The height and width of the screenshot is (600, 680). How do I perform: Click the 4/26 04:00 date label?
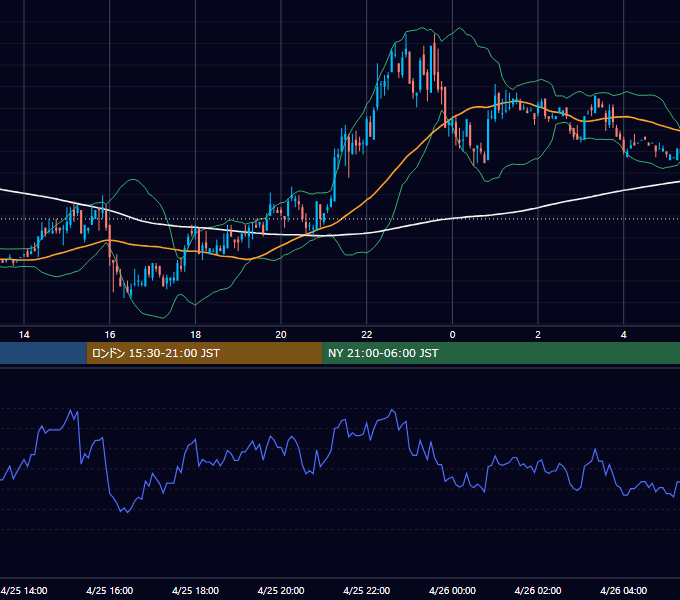tap(624, 590)
